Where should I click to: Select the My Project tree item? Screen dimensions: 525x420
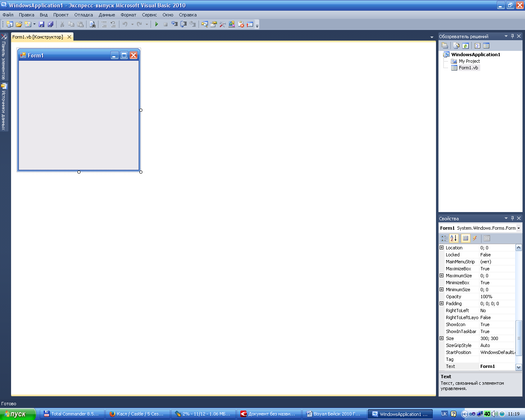[469, 61]
